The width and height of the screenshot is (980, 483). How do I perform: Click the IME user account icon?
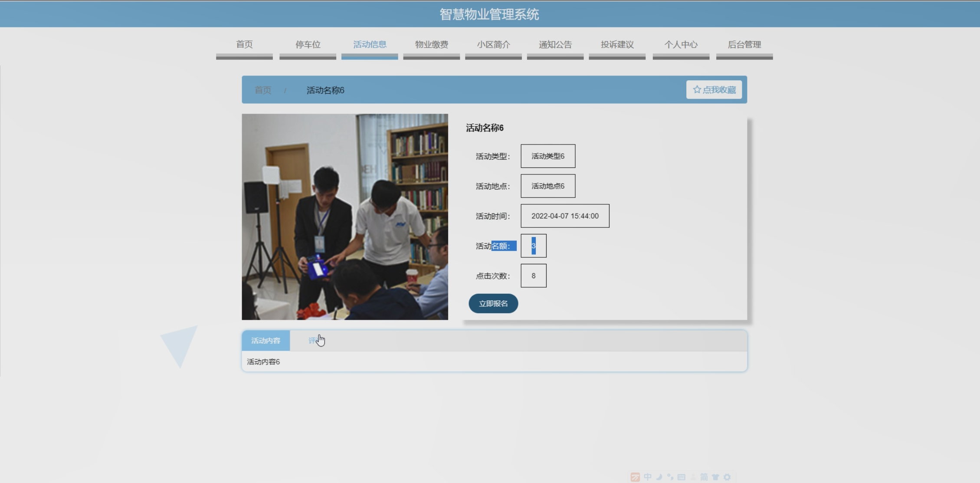[x=693, y=477]
